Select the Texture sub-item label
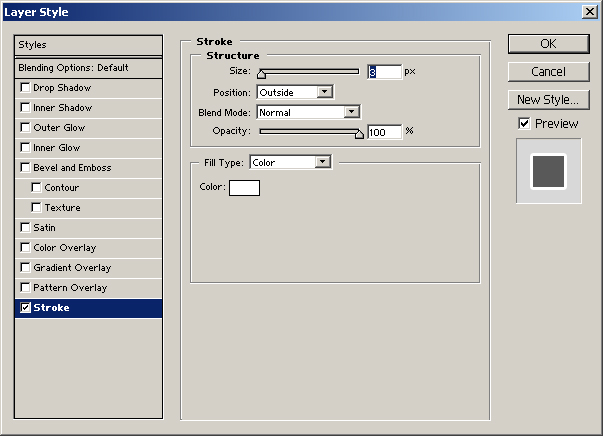The width and height of the screenshot is (603, 436). [x=62, y=208]
